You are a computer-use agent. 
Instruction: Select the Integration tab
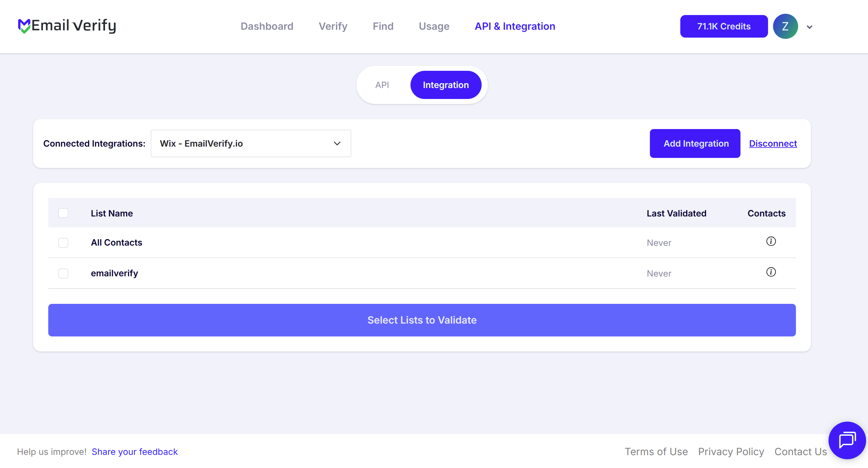(x=446, y=85)
